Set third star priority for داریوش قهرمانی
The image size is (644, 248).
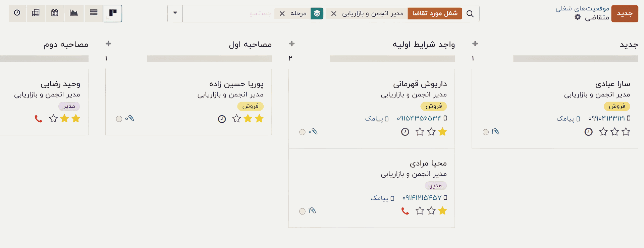click(420, 132)
